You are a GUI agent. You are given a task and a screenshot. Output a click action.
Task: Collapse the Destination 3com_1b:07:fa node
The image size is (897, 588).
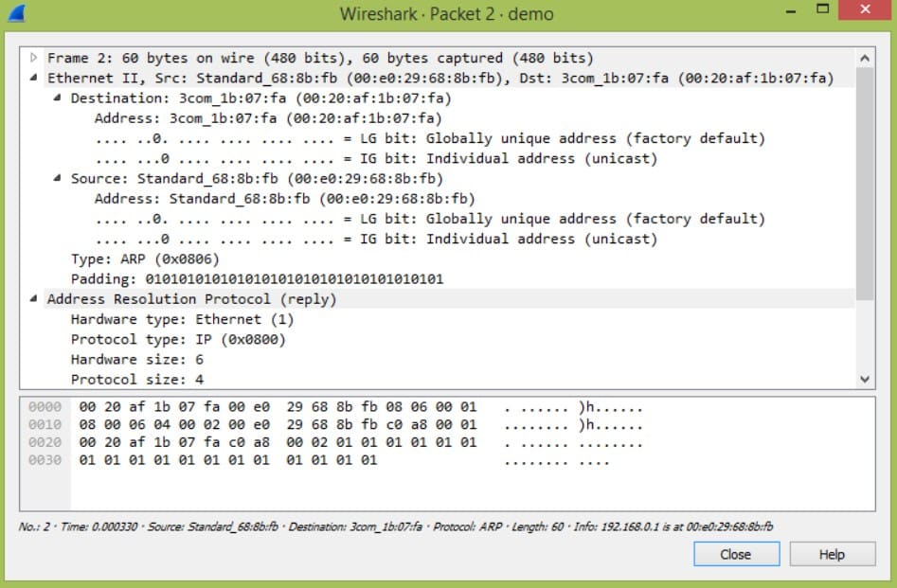tap(57, 98)
